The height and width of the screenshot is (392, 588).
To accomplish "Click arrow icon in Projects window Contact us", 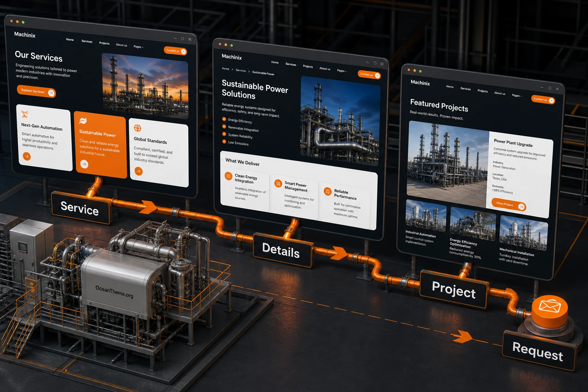I will (x=551, y=101).
